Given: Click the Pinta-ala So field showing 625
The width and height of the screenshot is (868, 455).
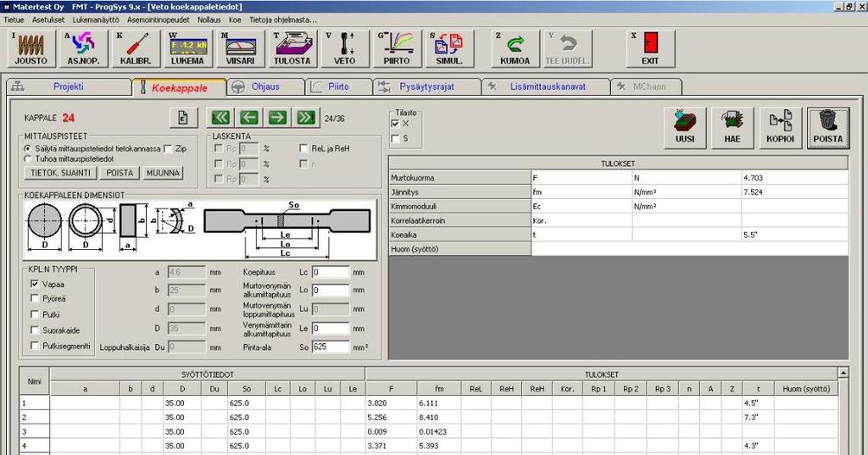Looking at the screenshot, I should [331, 347].
